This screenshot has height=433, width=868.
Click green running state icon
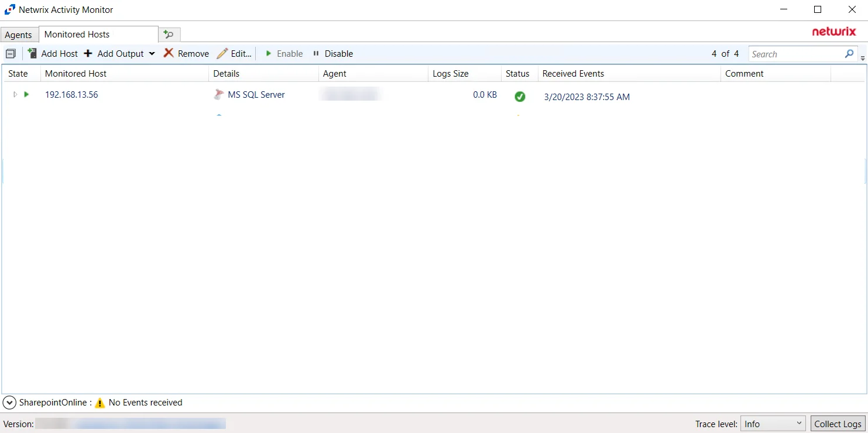pyautogui.click(x=26, y=94)
